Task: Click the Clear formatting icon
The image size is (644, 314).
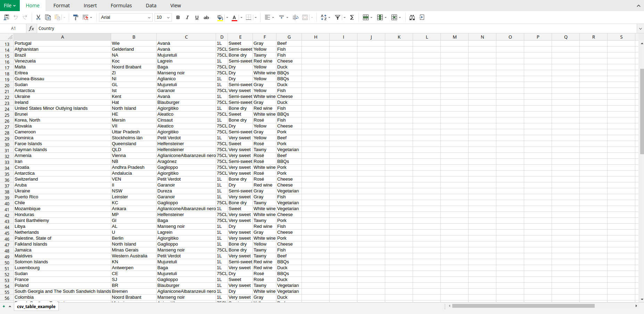Action: [x=85, y=17]
